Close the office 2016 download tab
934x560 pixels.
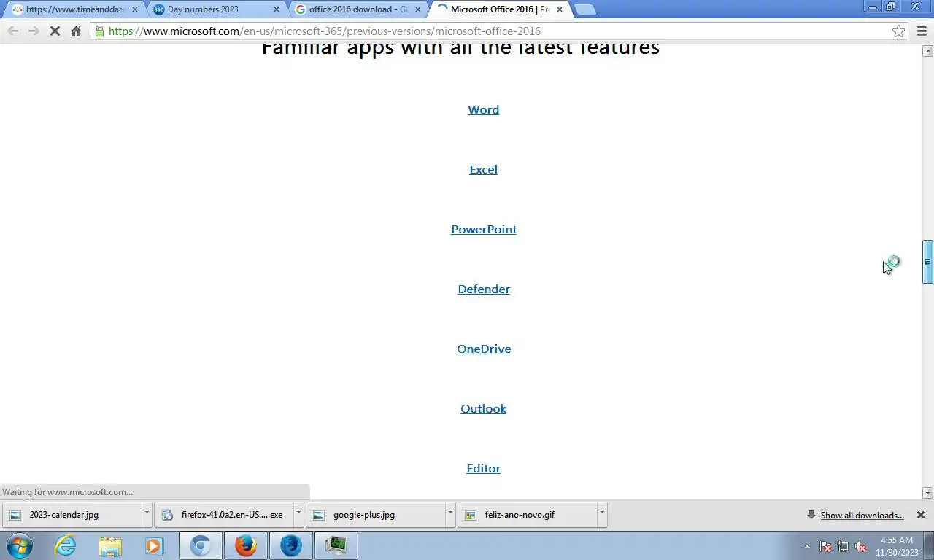[x=418, y=9]
